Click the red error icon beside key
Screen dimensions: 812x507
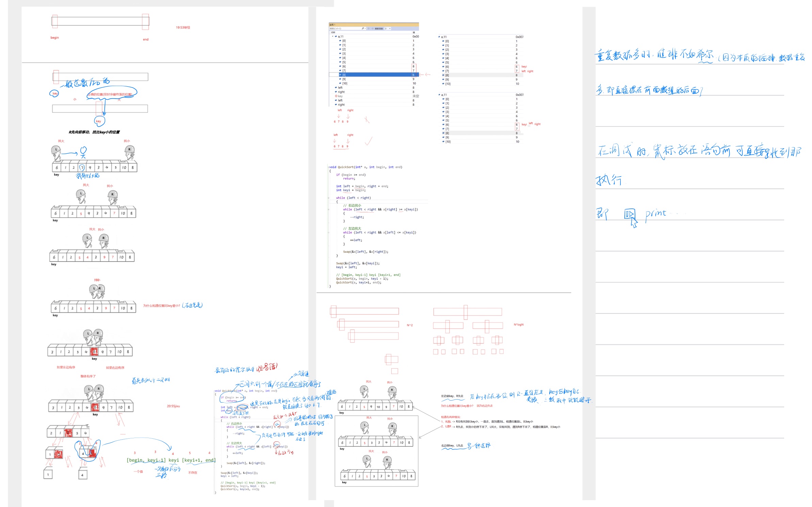point(336,96)
